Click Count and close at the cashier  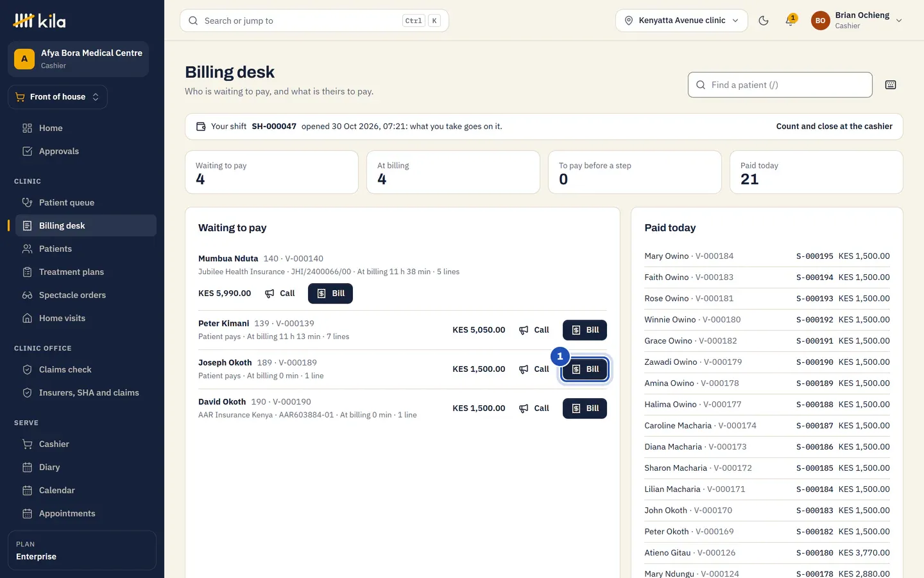pyautogui.click(x=834, y=127)
